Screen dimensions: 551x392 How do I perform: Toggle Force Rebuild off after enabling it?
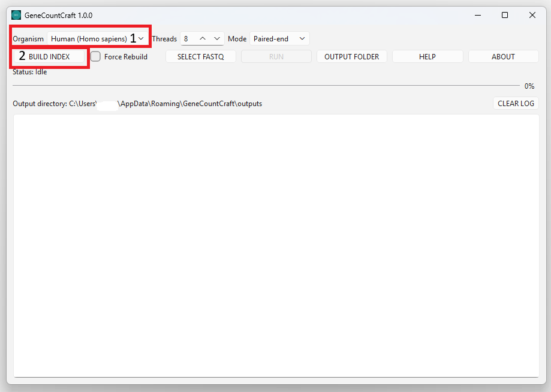[95, 56]
